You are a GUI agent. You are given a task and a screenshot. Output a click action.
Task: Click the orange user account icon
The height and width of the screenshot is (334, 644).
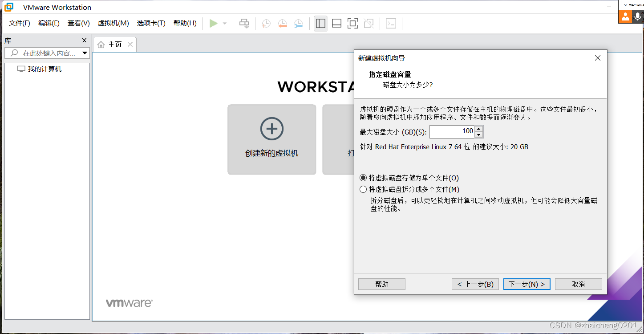[625, 16]
